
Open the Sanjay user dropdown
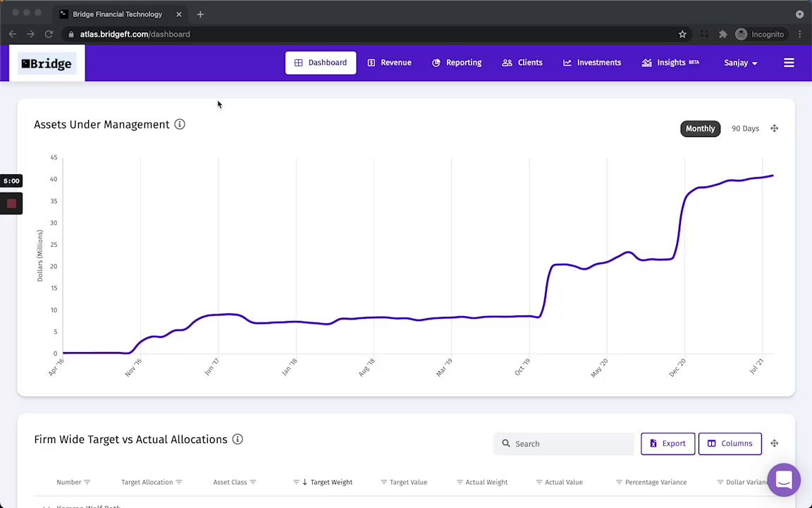point(741,63)
